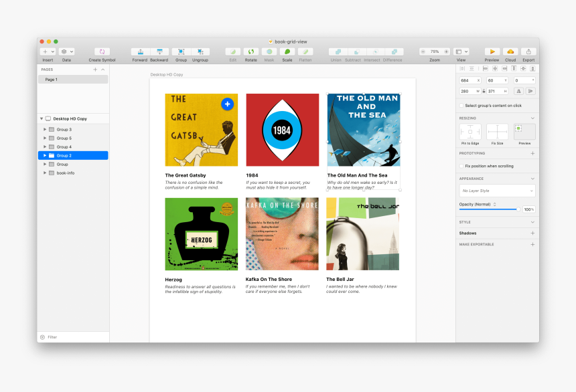Open the Insert dropdown
This screenshot has width=576, height=392.
[x=48, y=52]
